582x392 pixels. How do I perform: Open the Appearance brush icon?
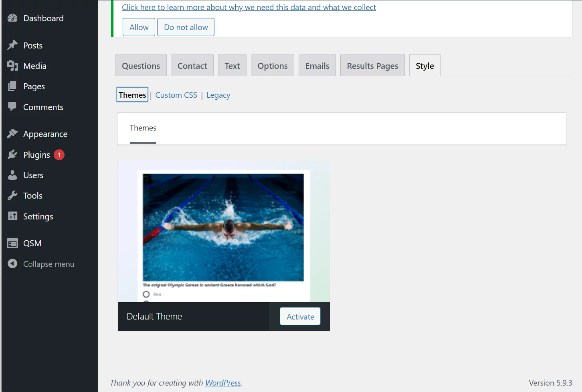(x=12, y=134)
